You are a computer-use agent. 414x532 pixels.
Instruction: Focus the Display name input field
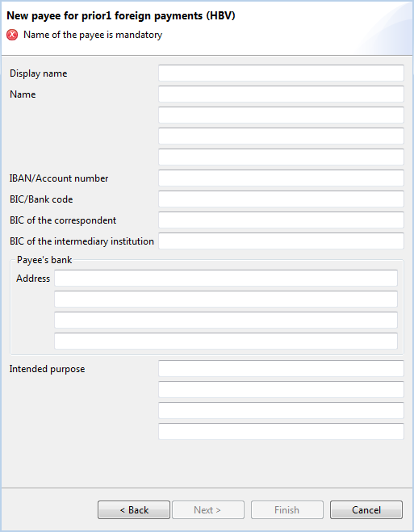pyautogui.click(x=281, y=73)
